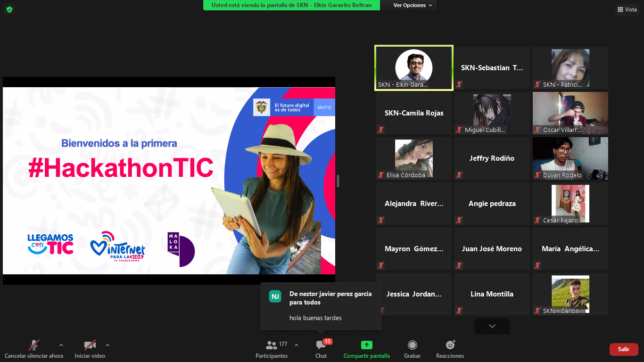Click the Vista grid layout icon
The width and height of the screenshot is (644, 362).
coord(620,9)
